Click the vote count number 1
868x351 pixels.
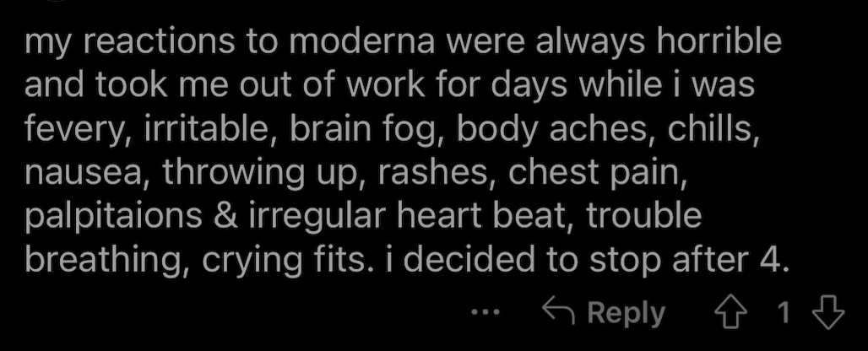[784, 313]
